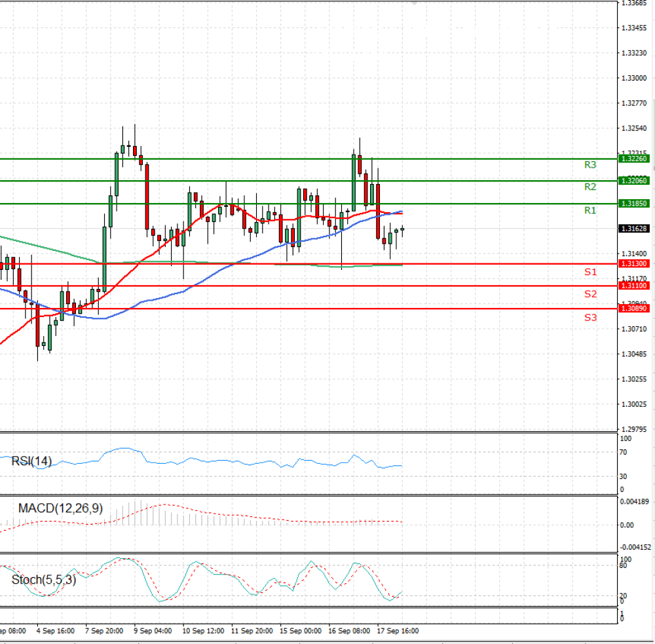
Task: Click the 1.33230 price axis value
Action: point(634,53)
